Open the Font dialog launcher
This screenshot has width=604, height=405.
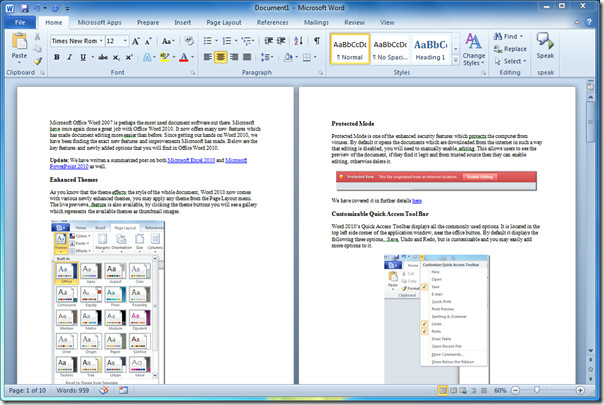click(193, 72)
